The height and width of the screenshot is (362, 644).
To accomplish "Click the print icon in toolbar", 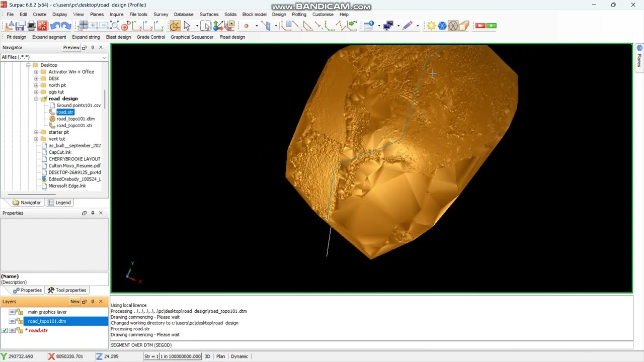I will [31, 26].
